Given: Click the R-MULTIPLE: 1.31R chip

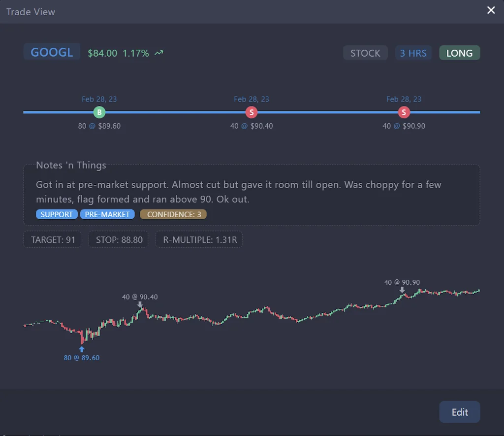Looking at the screenshot, I should [198, 239].
